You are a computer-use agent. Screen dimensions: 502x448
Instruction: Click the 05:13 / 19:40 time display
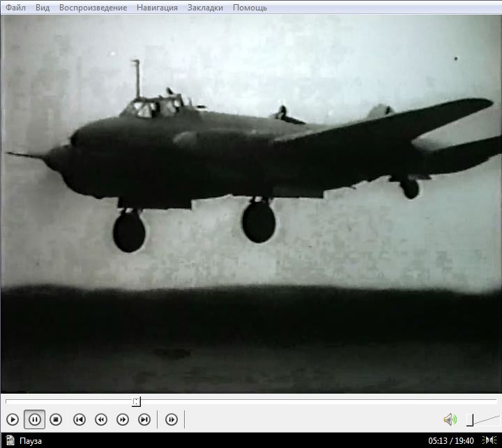pyautogui.click(x=451, y=441)
